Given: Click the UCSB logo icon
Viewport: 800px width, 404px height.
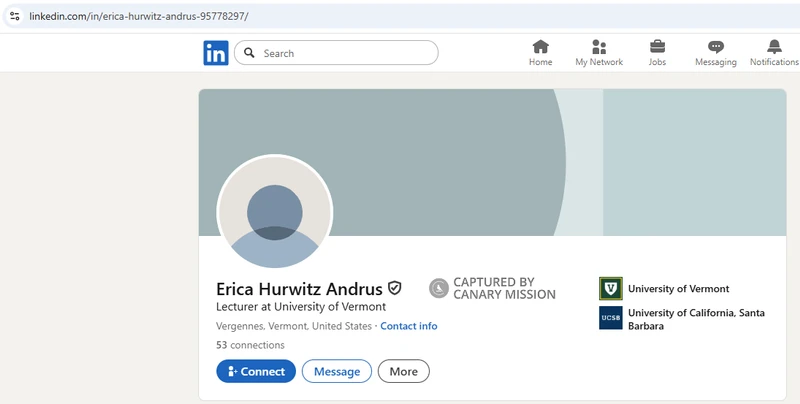Looking at the screenshot, I should (611, 318).
